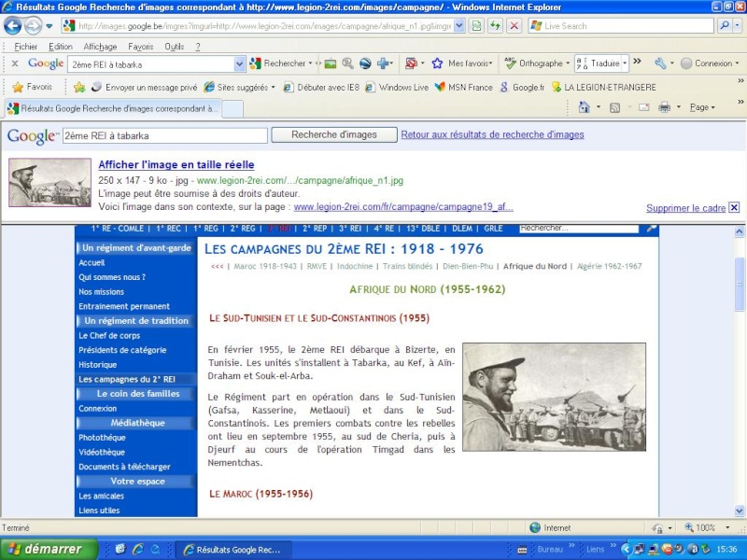Expand the Sites suggérés dropdown

coord(273,87)
